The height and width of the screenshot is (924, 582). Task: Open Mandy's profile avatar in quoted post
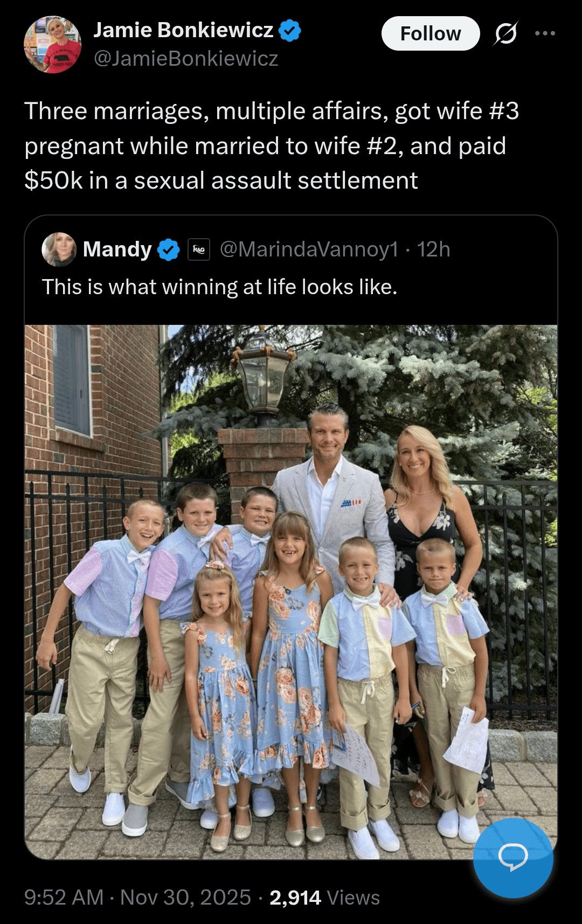coord(59,249)
